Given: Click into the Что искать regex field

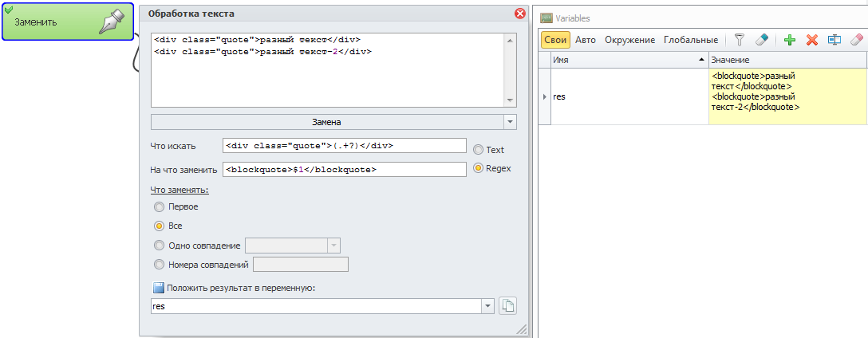Looking at the screenshot, I should click(x=345, y=146).
